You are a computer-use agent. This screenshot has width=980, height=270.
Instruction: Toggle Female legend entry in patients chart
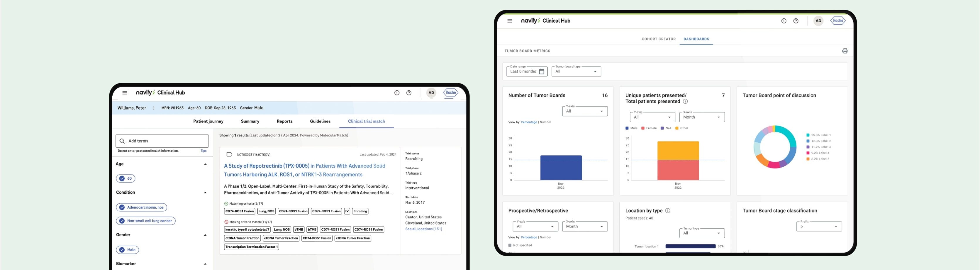click(x=649, y=128)
